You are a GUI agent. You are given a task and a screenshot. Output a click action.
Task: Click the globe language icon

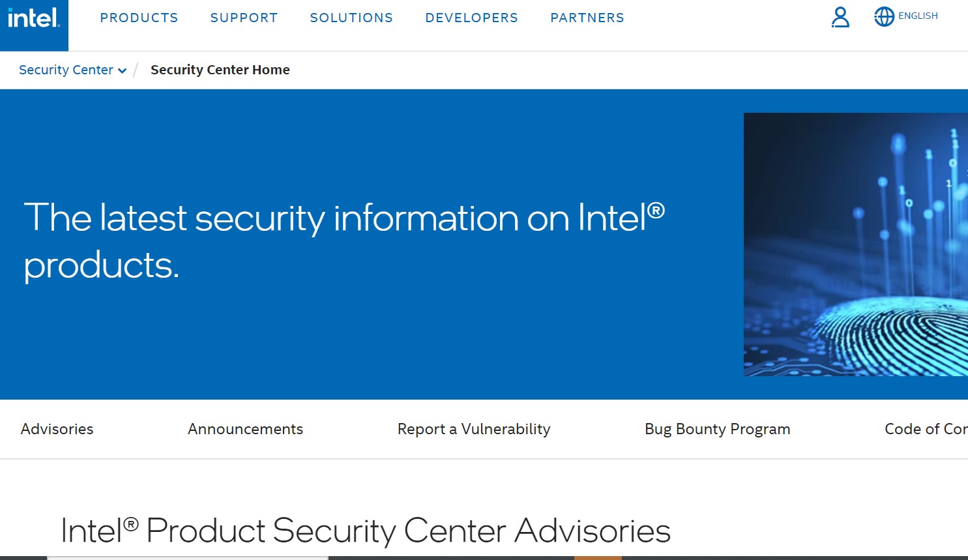tap(884, 17)
